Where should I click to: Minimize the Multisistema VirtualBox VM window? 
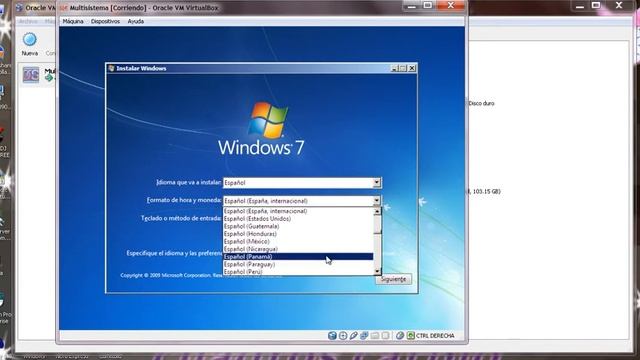point(411,5)
